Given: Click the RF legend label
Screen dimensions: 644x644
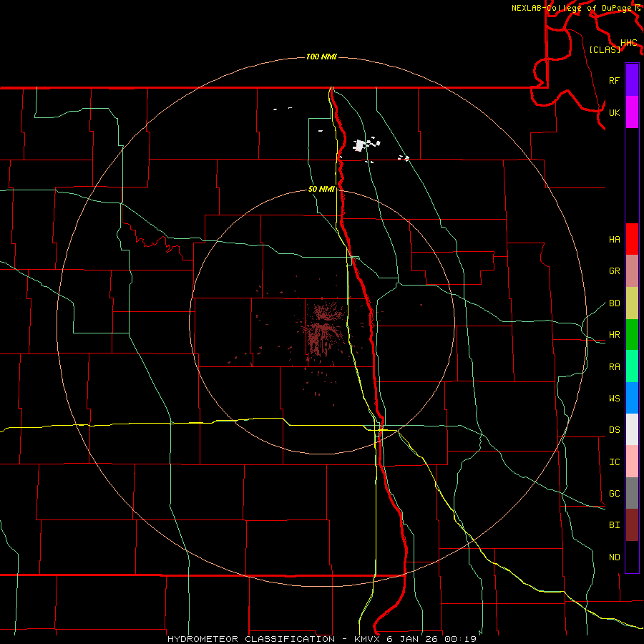Looking at the screenshot, I should pyautogui.click(x=615, y=80).
